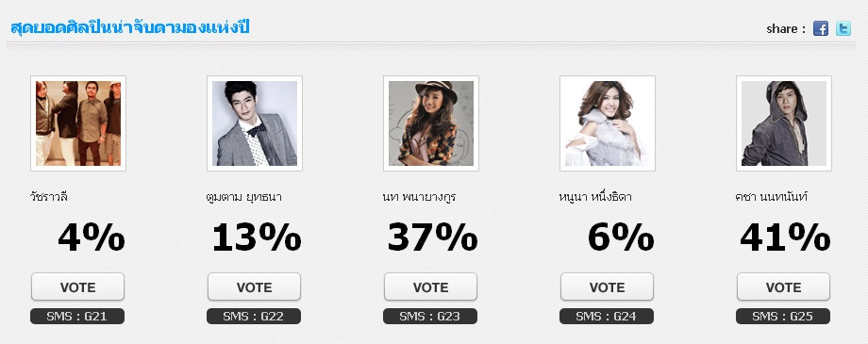The image size is (868, 344).
Task: Share this poll on Facebook
Action: click(x=821, y=28)
